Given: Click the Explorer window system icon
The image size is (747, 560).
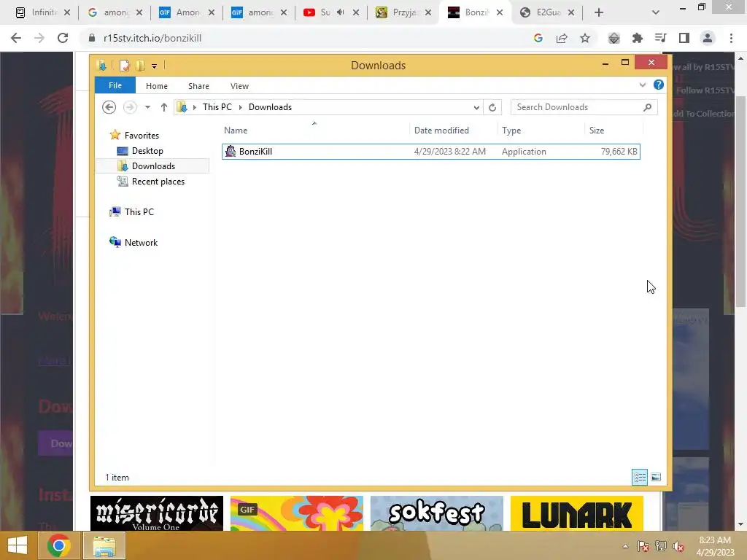Looking at the screenshot, I should tap(101, 66).
